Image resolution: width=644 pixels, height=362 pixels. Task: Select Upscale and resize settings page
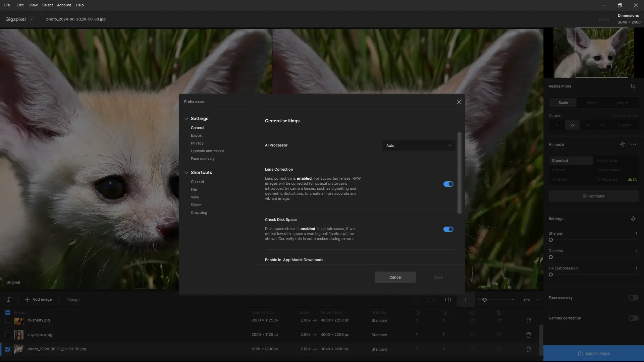point(207,151)
